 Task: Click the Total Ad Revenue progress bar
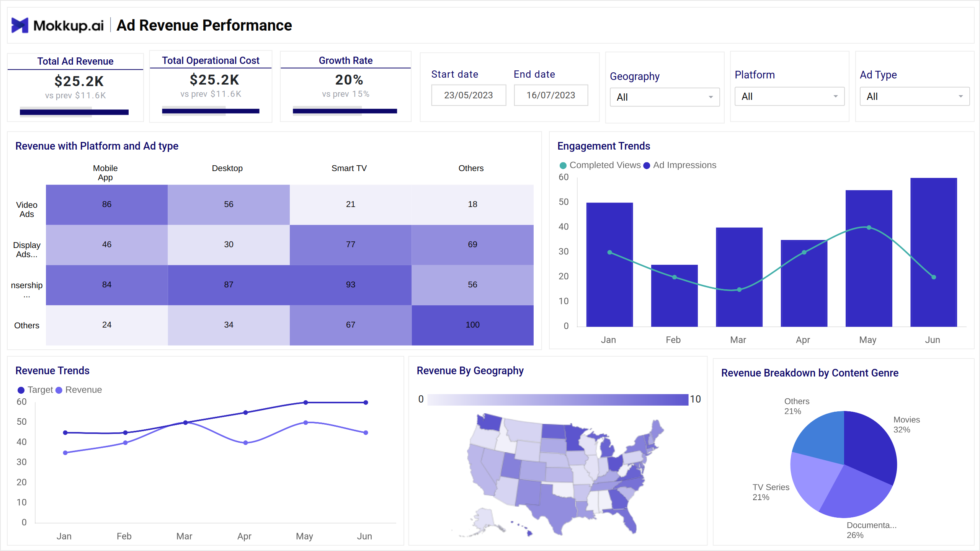pos(74,112)
